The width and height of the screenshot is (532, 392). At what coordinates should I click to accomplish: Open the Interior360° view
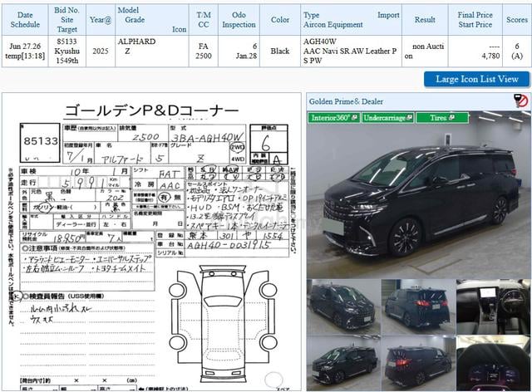(334, 118)
